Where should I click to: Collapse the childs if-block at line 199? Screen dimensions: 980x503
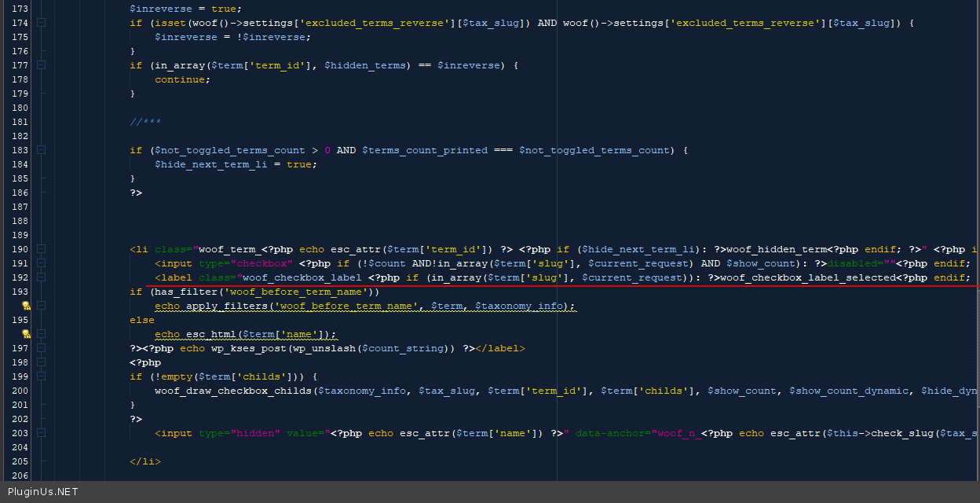[41, 376]
